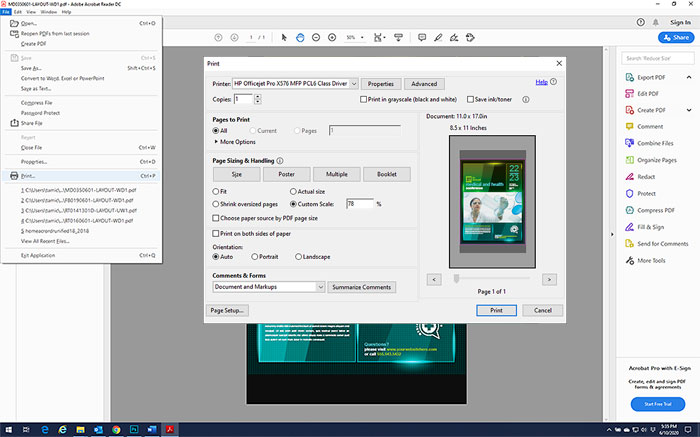Open the sticky note comment tool
The image size is (700, 437).
pyautogui.click(x=422, y=37)
